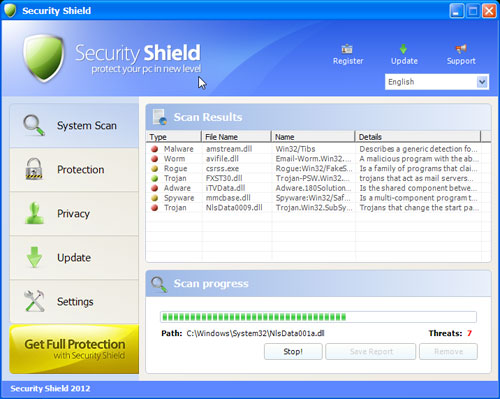Select the csrss.exe Rogue result row
Screen dimensions: 500x399
tap(314, 169)
